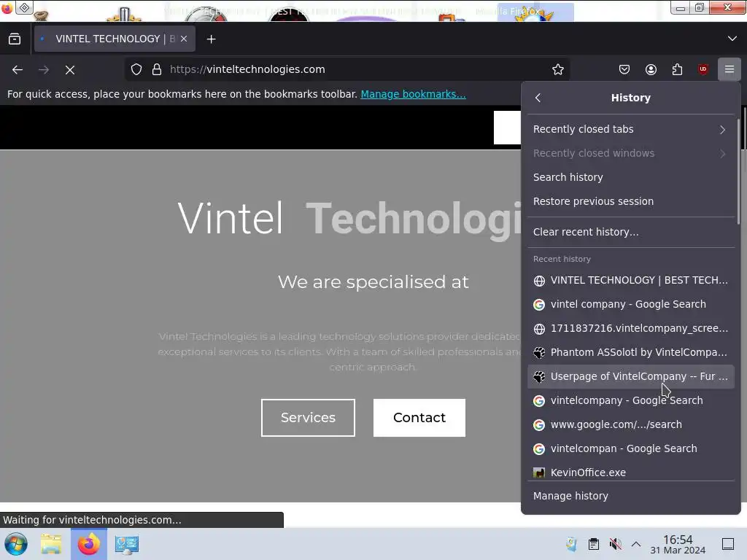Open VINTEL TECHNOLOGY history entry
The height and width of the screenshot is (560, 747).
coord(631,281)
